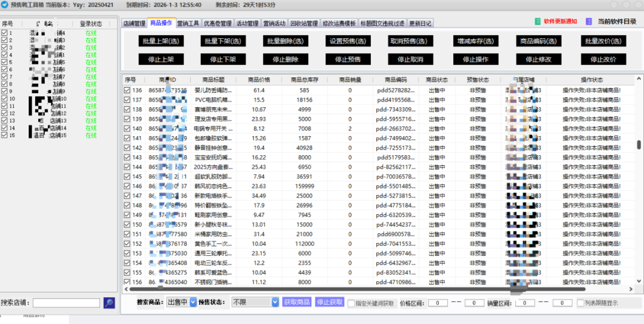
Task: Click the 停止删除 button
Action: coord(286,59)
